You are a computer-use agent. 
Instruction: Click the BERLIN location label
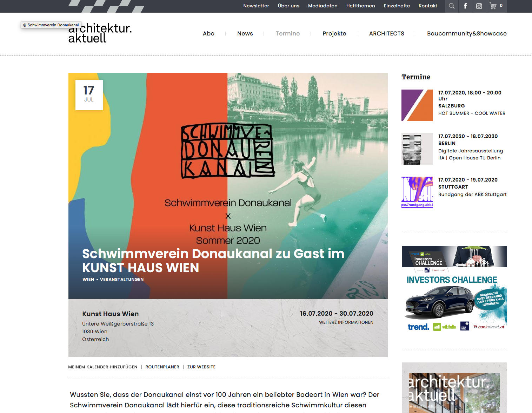[x=447, y=143]
